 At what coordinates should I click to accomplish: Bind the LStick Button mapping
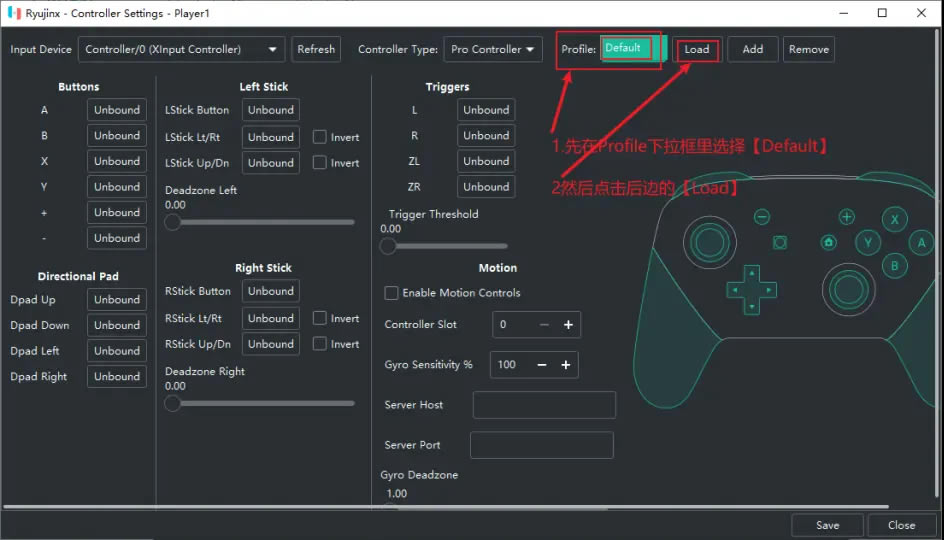tap(271, 110)
